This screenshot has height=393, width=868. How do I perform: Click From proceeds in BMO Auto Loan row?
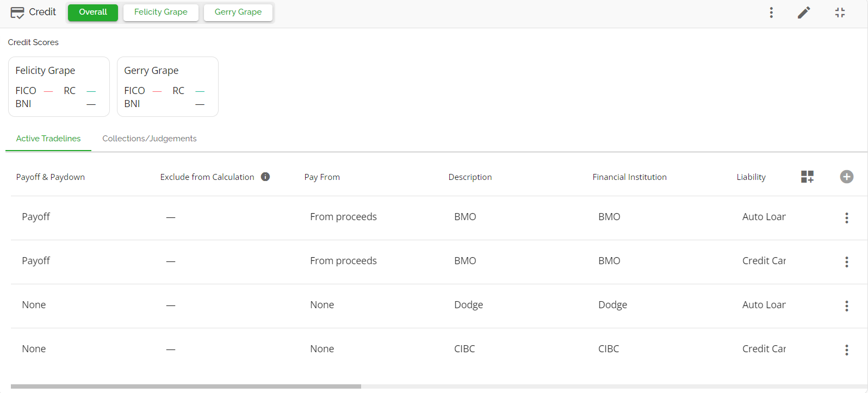343,217
